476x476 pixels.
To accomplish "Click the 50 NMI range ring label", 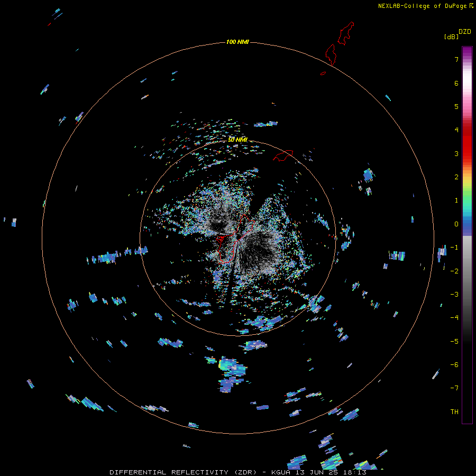I will pyautogui.click(x=237, y=140).
